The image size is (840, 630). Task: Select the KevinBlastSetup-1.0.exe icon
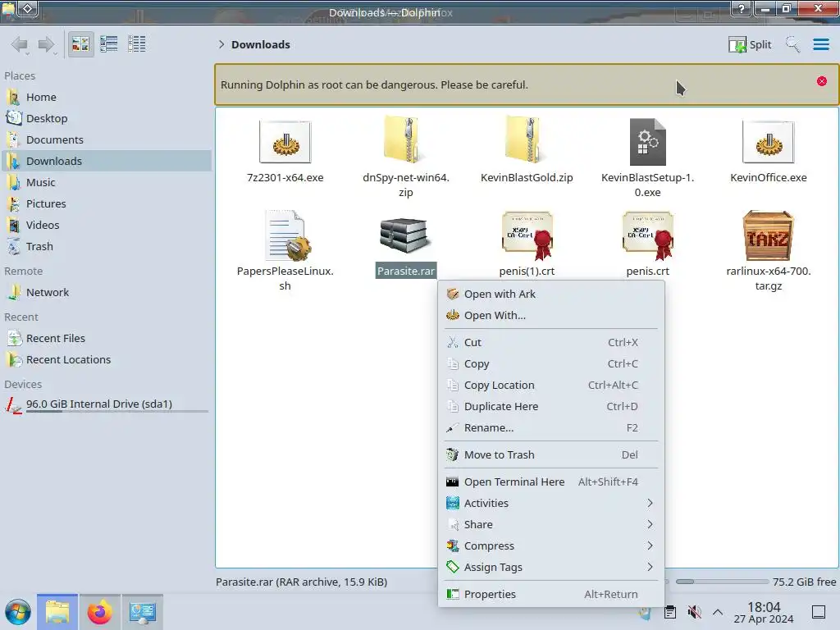(x=648, y=142)
